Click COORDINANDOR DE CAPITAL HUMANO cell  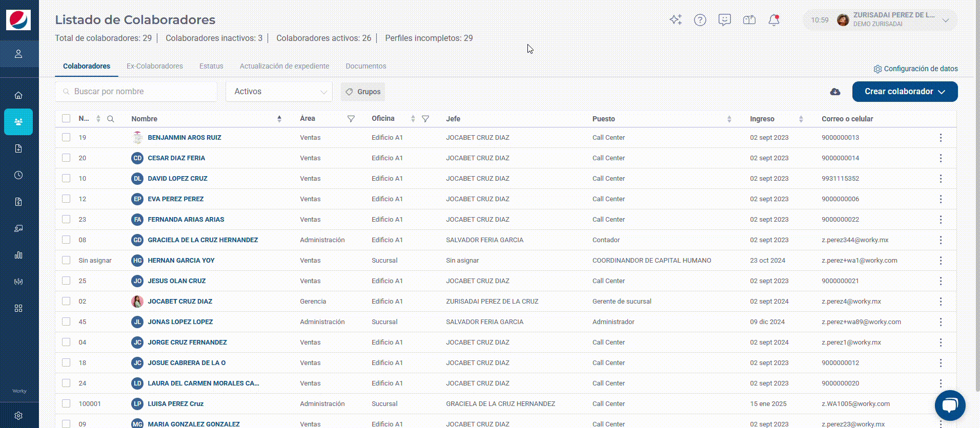point(652,261)
